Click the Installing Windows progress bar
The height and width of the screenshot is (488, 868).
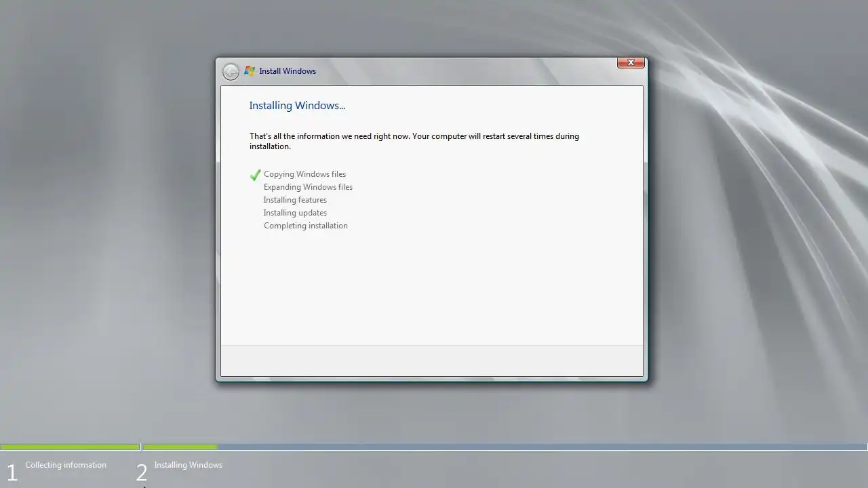click(505, 447)
